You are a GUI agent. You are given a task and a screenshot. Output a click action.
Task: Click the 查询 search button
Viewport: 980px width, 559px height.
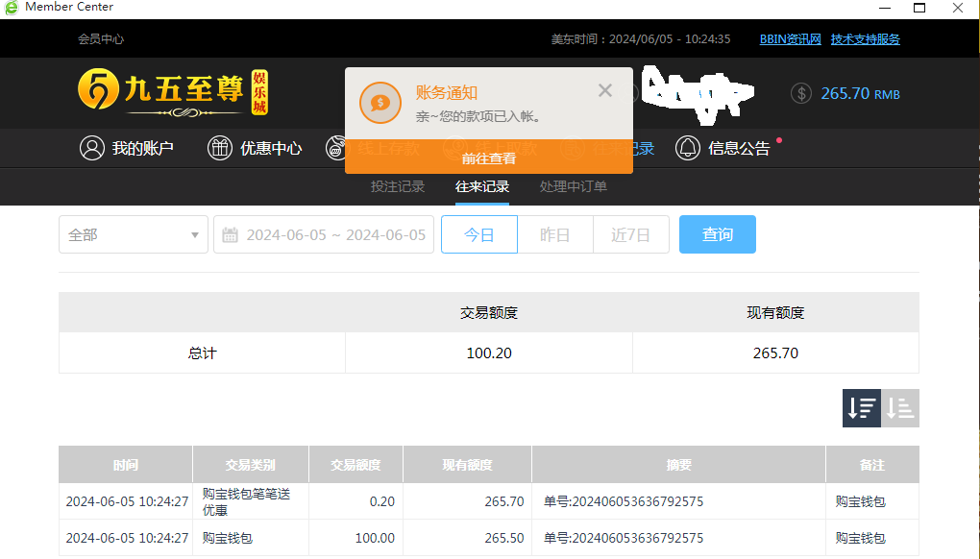pos(717,233)
